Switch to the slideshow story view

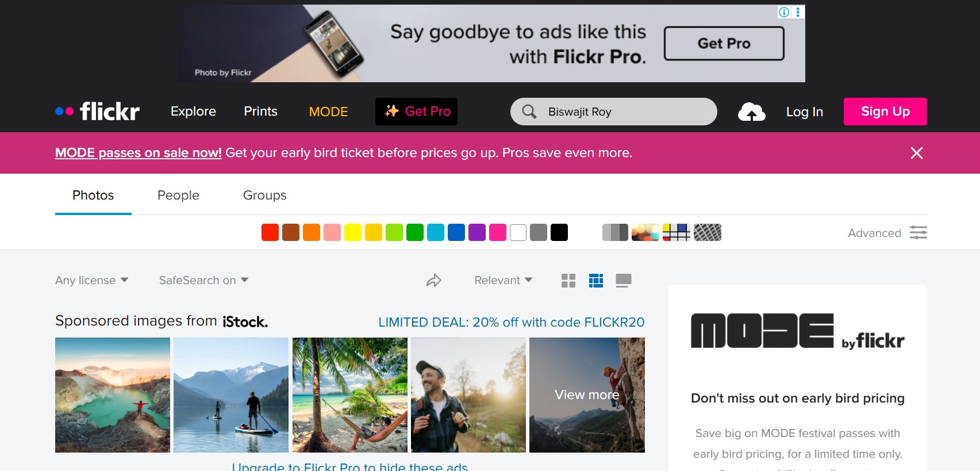[623, 281]
